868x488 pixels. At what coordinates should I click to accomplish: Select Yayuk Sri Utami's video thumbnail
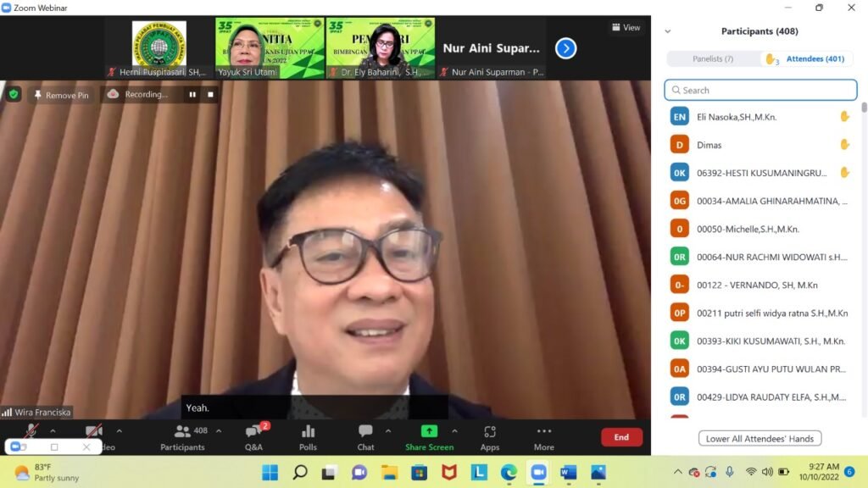(x=270, y=48)
